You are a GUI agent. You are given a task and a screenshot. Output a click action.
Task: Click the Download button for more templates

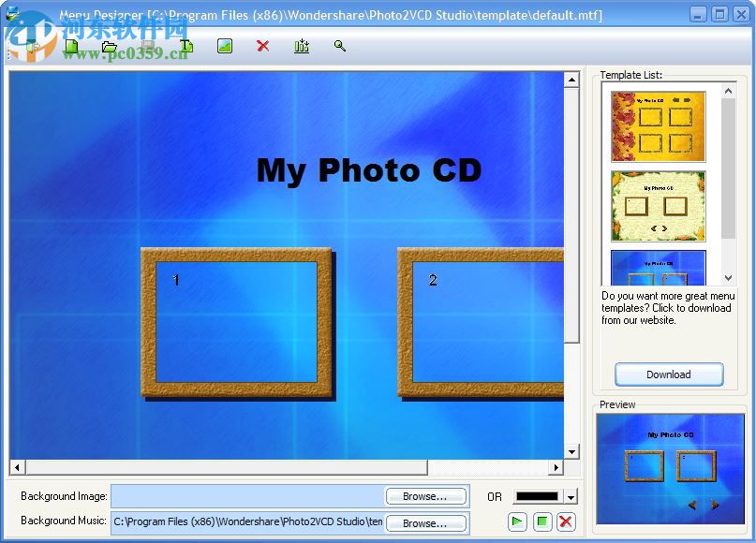[668, 374]
